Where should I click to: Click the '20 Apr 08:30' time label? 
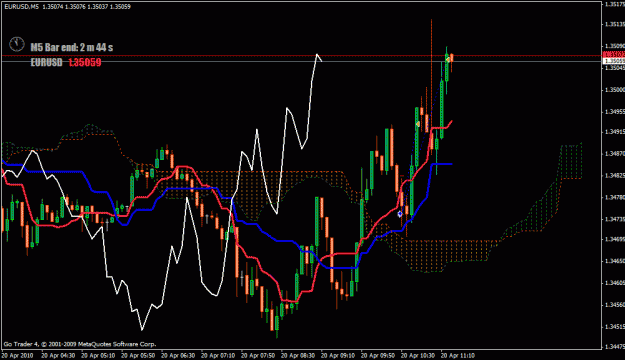tap(297, 355)
